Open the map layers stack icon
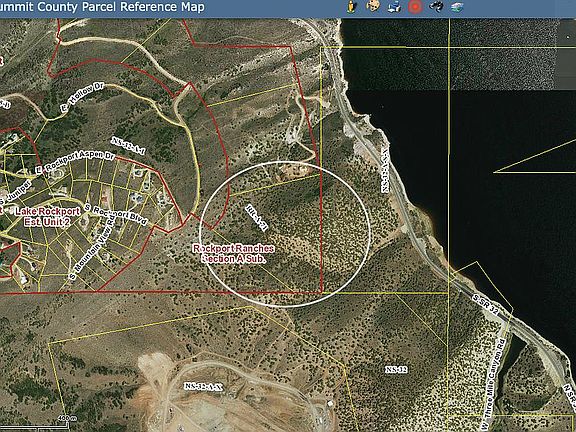This screenshot has width=576, height=432. point(457,7)
